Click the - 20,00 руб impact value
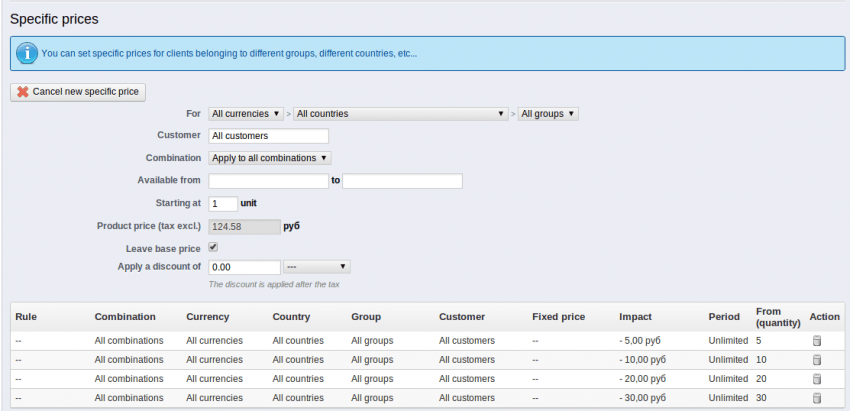The width and height of the screenshot is (850, 411). tap(642, 379)
